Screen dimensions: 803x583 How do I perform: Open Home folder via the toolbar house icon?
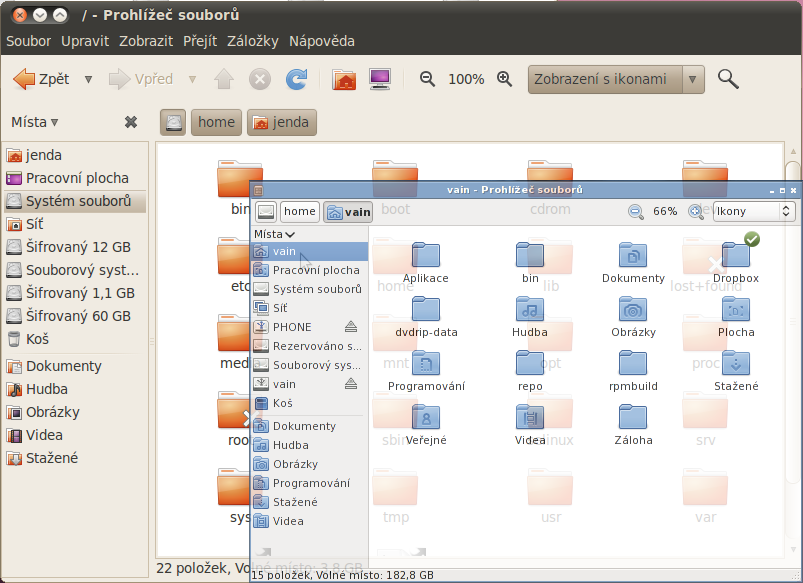pos(344,80)
